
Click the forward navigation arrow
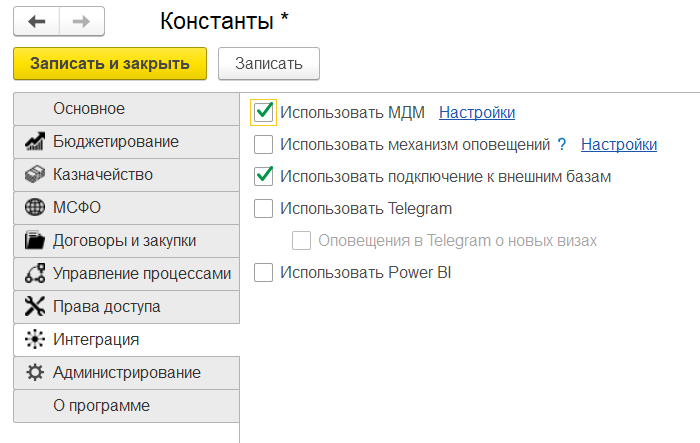(81, 21)
